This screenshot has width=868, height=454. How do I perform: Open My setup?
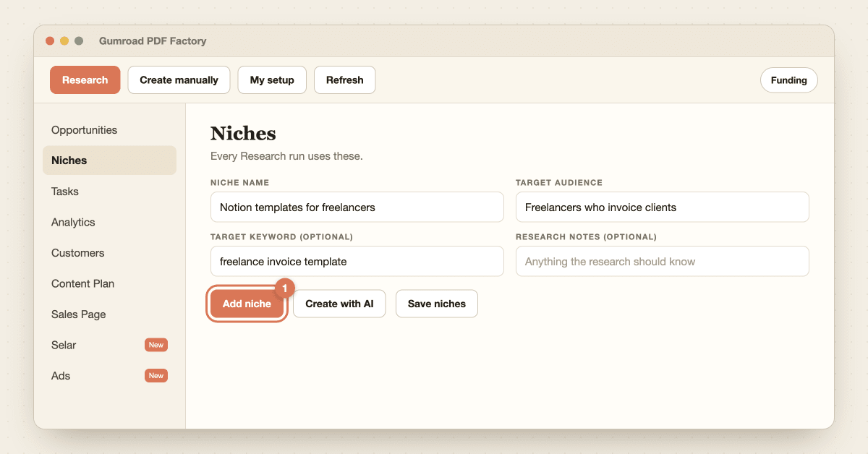point(272,80)
